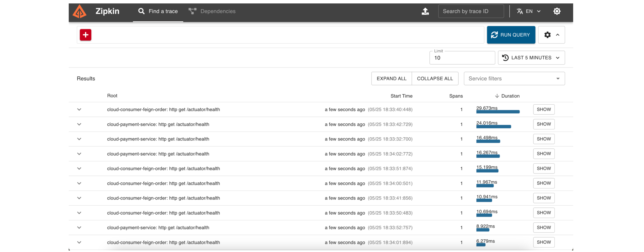Show the 15.199ms trace

544,168
